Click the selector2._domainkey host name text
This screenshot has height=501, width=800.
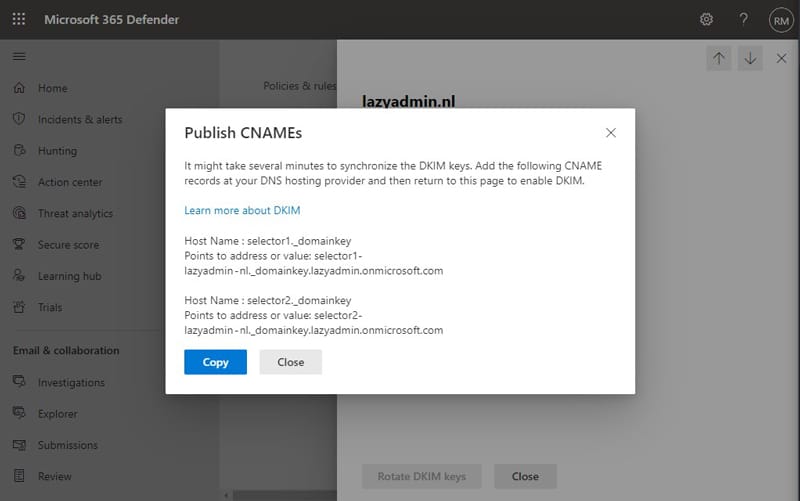pyautogui.click(x=299, y=300)
